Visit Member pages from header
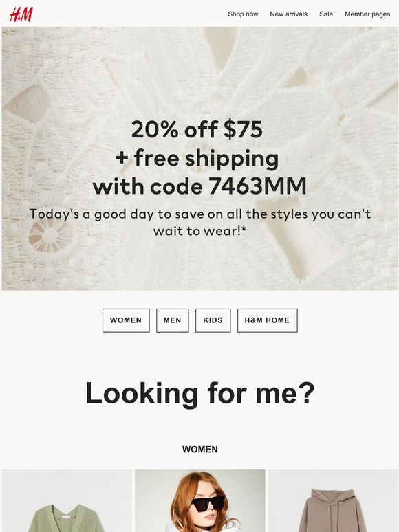Viewport: 399px width, 532px height. coord(367,14)
